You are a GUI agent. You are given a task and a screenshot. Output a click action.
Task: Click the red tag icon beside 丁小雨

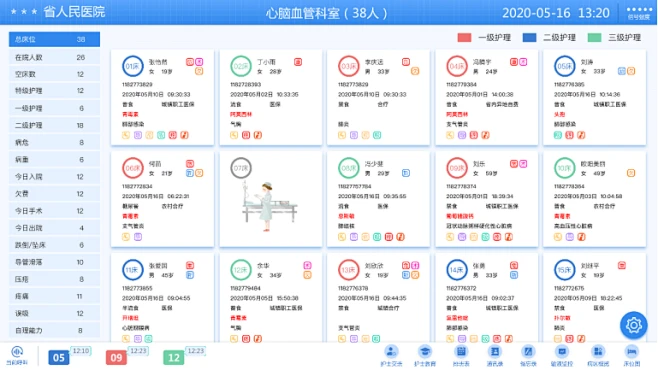point(298,62)
